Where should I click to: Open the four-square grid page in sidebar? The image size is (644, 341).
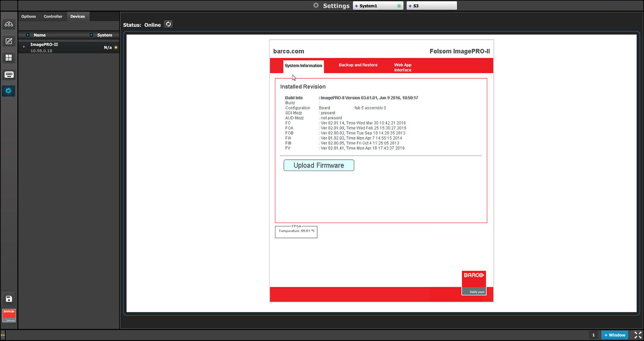(9, 58)
